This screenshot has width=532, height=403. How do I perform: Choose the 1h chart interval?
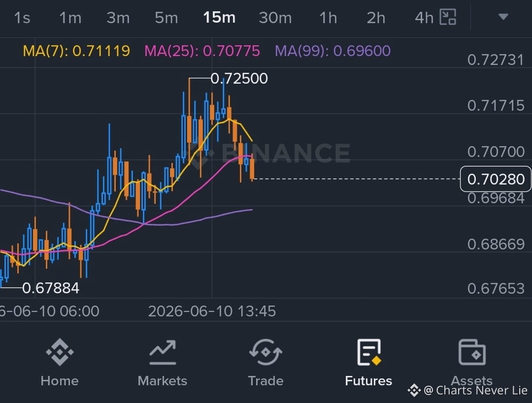point(328,18)
